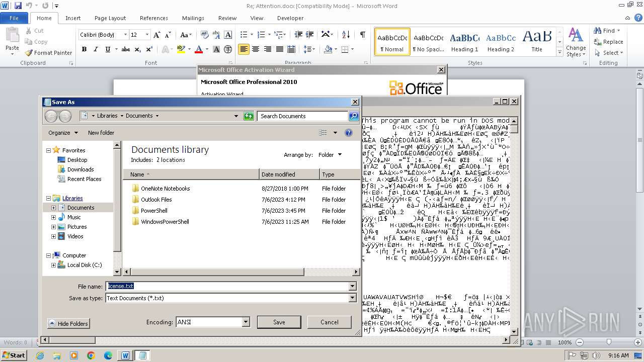Expand the Documents library tree node

(54, 208)
